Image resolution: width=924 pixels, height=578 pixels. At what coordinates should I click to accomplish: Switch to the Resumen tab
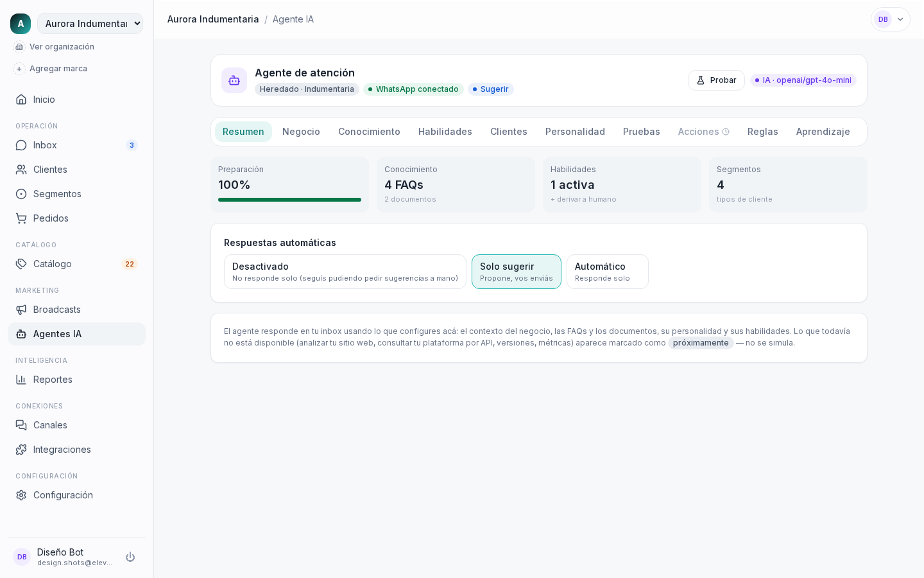point(243,132)
